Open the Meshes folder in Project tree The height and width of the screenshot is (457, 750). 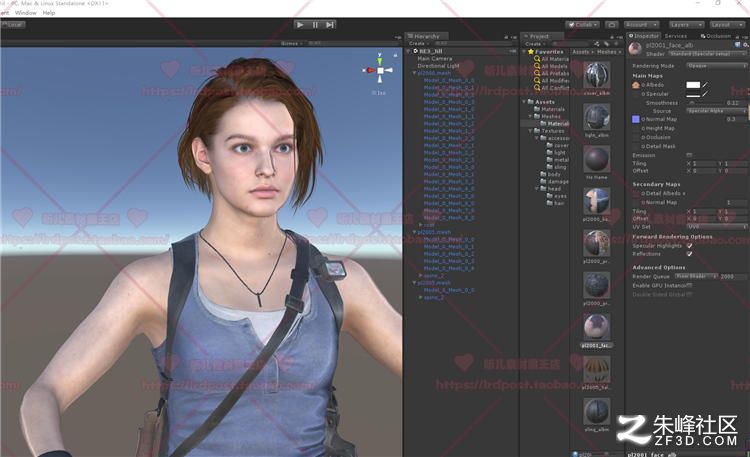[547, 116]
